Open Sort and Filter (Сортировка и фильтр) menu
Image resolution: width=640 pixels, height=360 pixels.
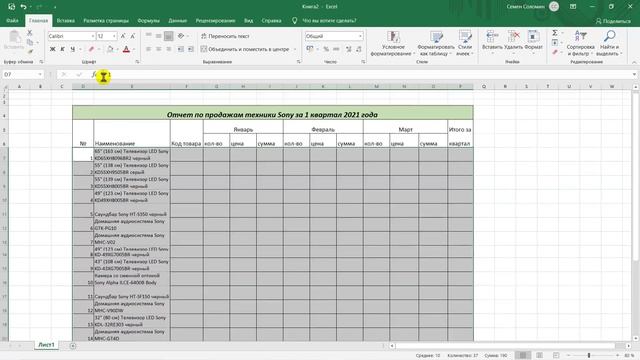[580, 43]
